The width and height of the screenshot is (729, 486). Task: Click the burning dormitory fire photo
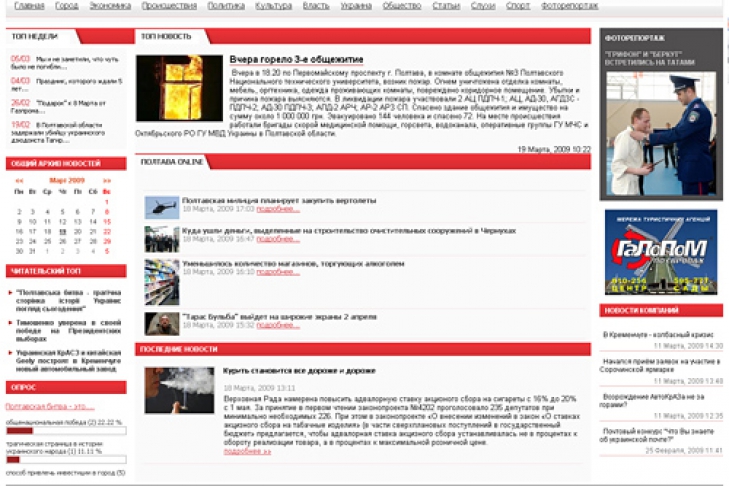tap(166, 88)
